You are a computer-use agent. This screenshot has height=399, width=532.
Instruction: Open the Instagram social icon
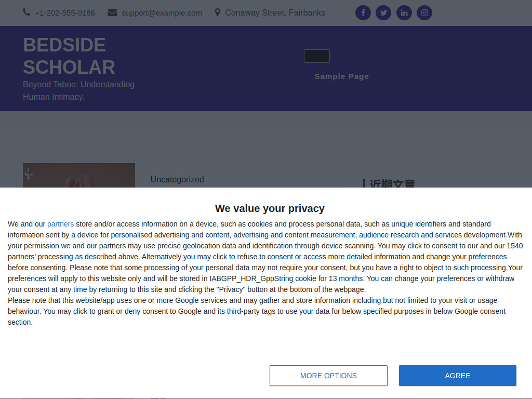tap(424, 13)
